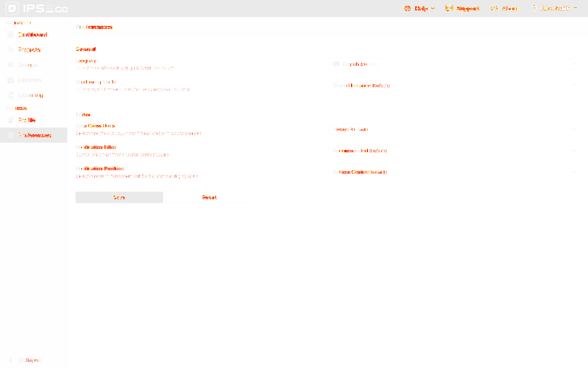Open the Language dropdown showing English
This screenshot has width=588, height=368.
tap(454, 64)
